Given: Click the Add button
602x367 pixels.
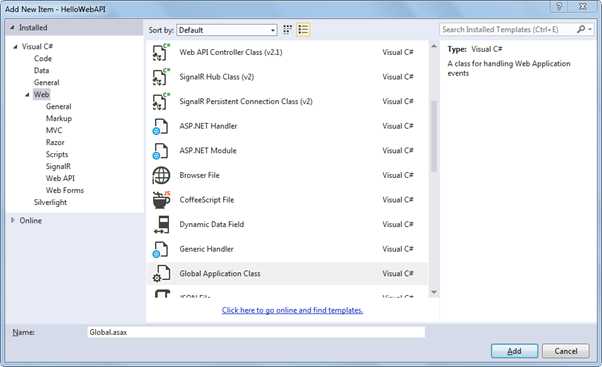Looking at the screenshot, I should [x=514, y=351].
